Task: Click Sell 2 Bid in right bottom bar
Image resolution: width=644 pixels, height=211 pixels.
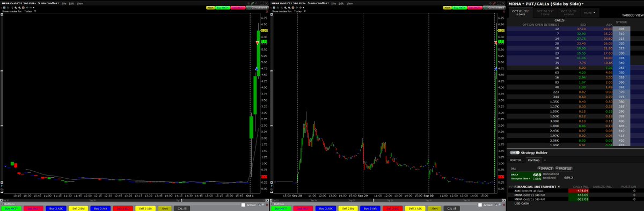Action: click(x=349, y=208)
